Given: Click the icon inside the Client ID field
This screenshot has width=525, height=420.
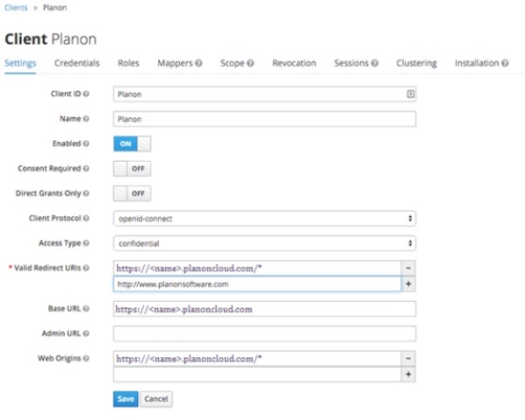Looking at the screenshot, I should tap(411, 94).
